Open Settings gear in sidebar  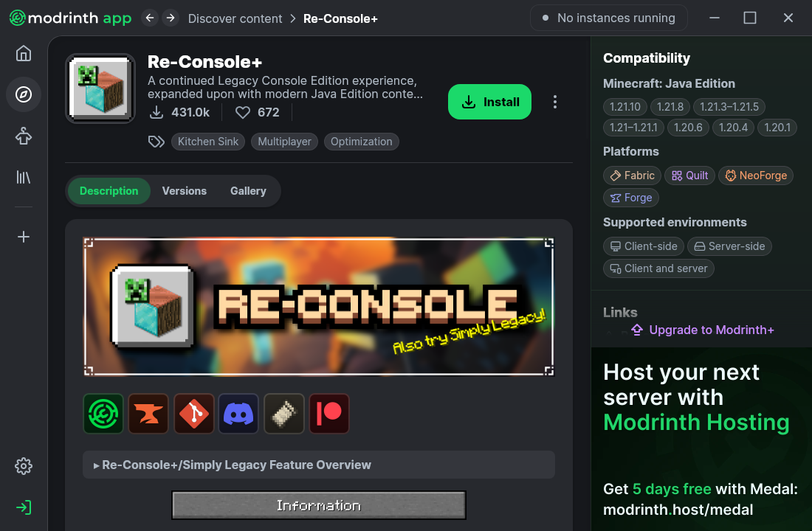[x=24, y=466]
